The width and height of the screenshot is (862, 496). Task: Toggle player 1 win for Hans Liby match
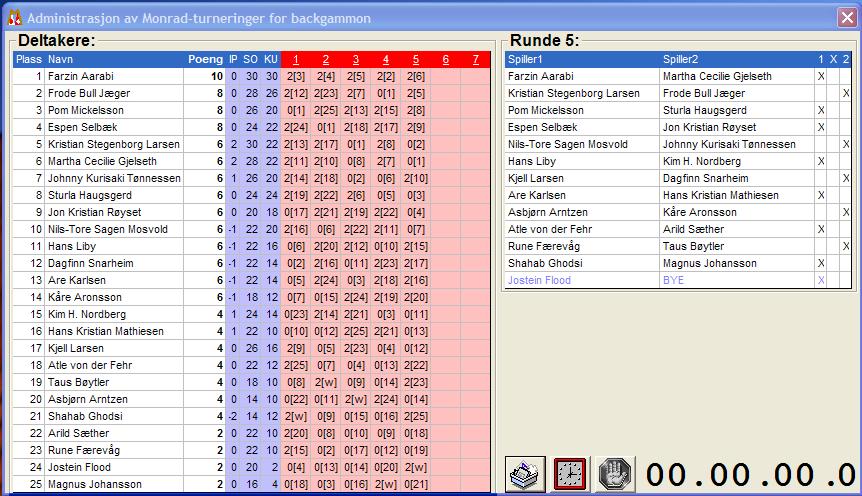(821, 161)
